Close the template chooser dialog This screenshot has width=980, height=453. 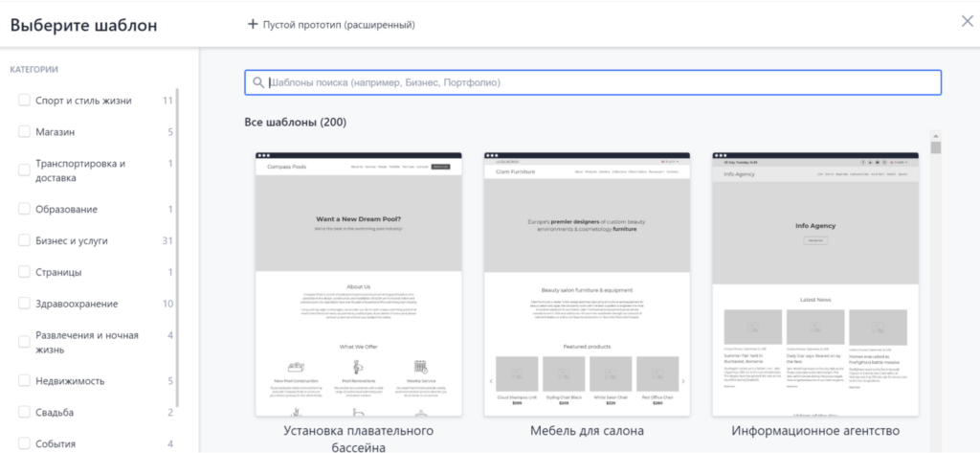tap(967, 22)
